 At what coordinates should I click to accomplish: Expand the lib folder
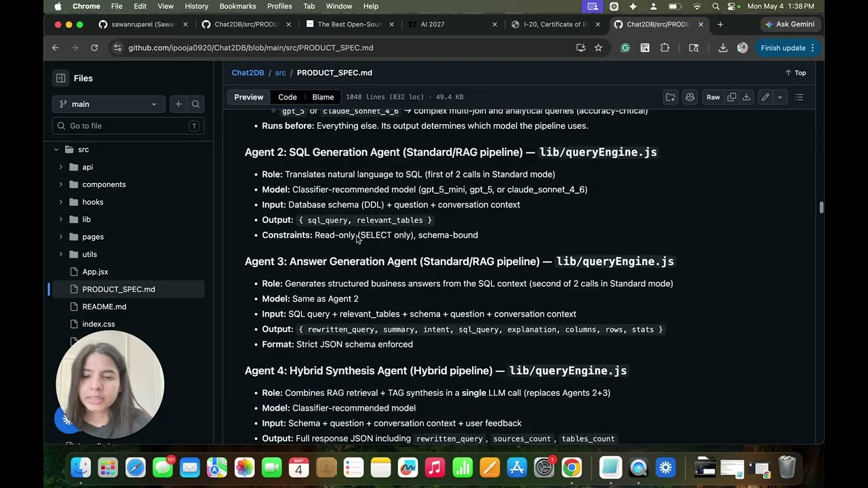tap(60, 220)
